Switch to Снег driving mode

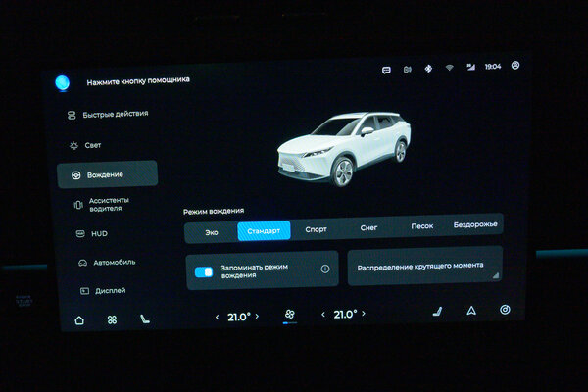pos(368,227)
